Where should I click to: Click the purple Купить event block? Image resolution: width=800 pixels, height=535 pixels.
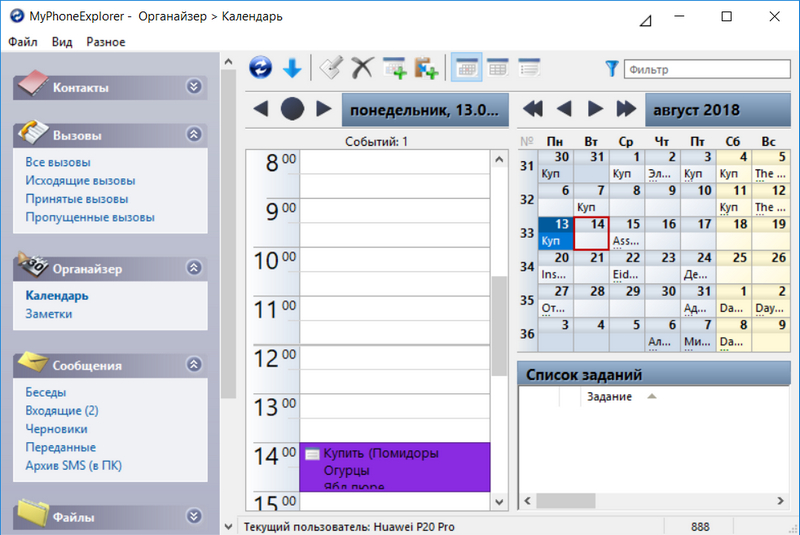tap(395, 467)
